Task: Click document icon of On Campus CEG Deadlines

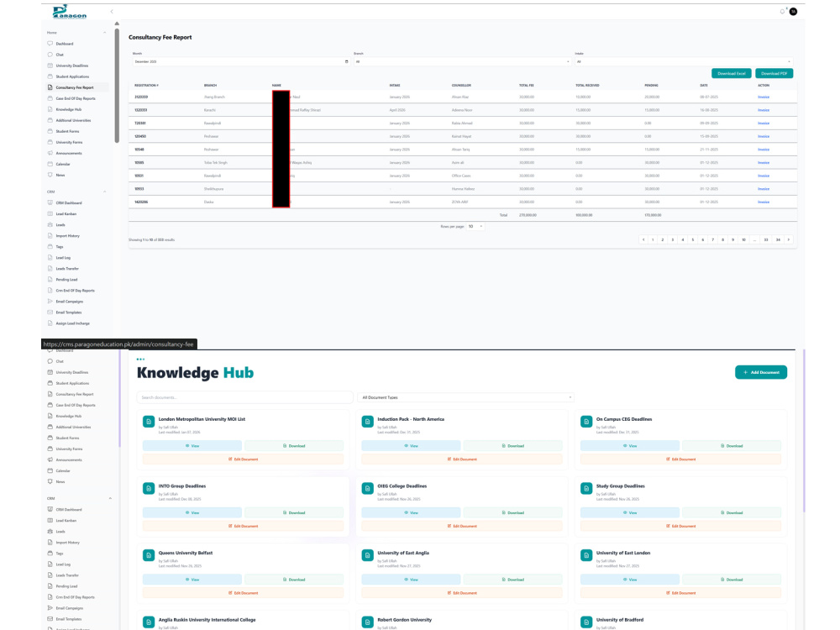Action: (x=586, y=422)
